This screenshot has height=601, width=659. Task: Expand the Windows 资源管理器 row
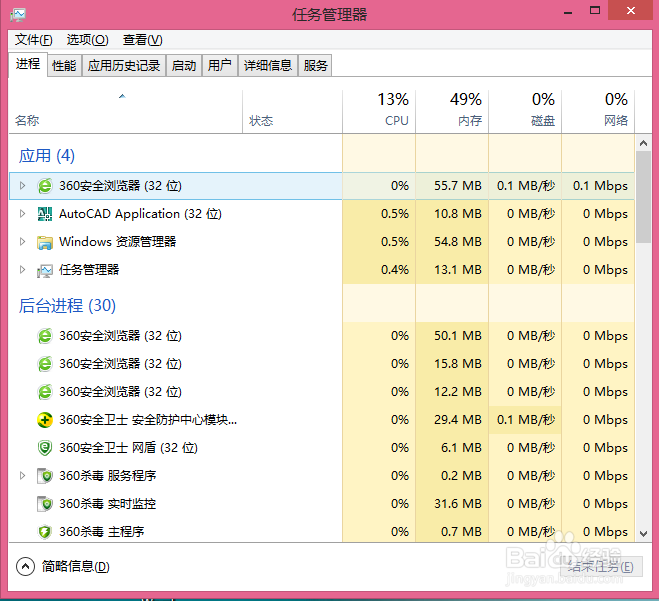point(23,242)
